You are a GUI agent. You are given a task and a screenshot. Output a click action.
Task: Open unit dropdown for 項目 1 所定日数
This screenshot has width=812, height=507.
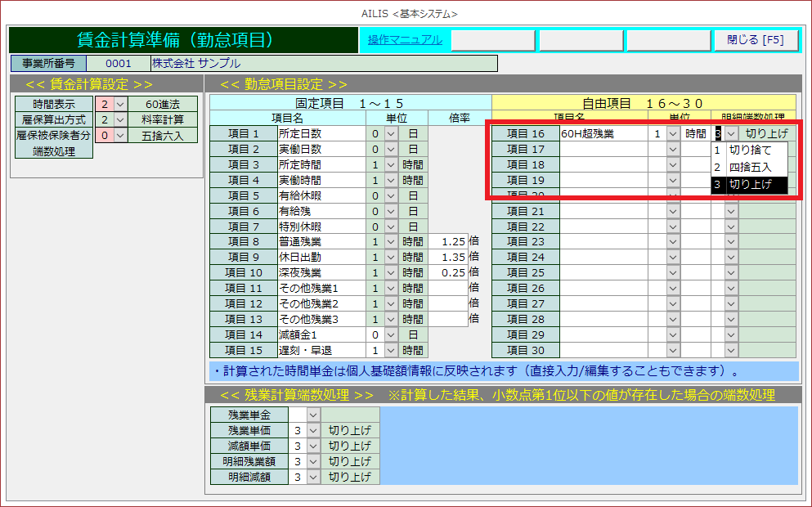click(x=391, y=133)
